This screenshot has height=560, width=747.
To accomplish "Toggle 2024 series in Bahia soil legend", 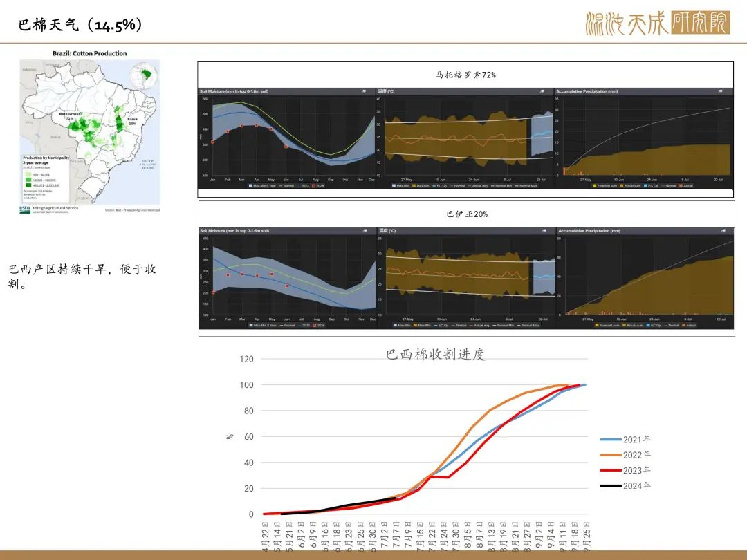I will 319,325.
